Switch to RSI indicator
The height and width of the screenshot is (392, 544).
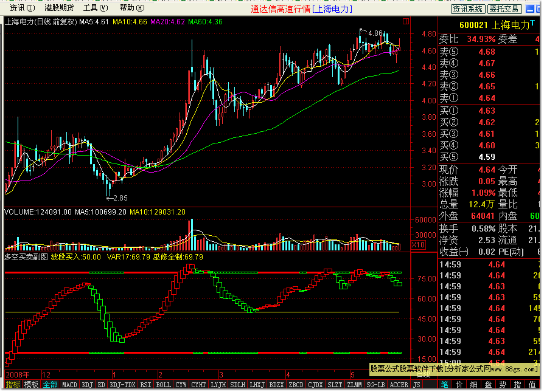coord(145,385)
